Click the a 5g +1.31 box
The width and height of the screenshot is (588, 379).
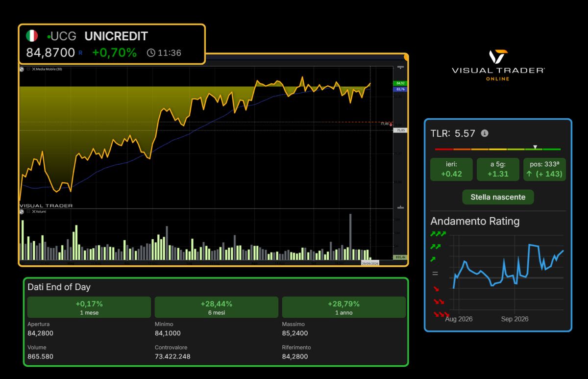[x=498, y=169]
